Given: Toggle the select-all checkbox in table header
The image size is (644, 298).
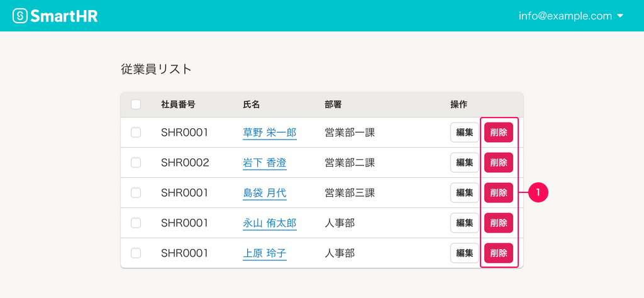Looking at the screenshot, I should [136, 104].
